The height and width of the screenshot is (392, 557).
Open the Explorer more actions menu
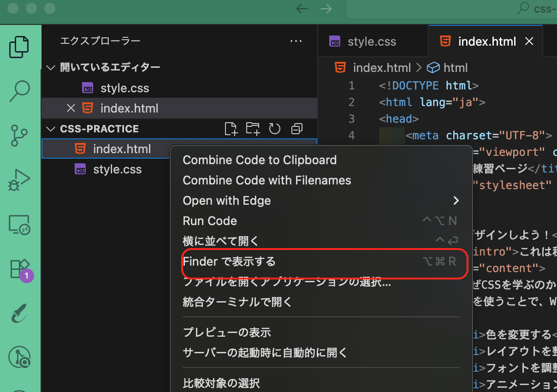click(296, 42)
